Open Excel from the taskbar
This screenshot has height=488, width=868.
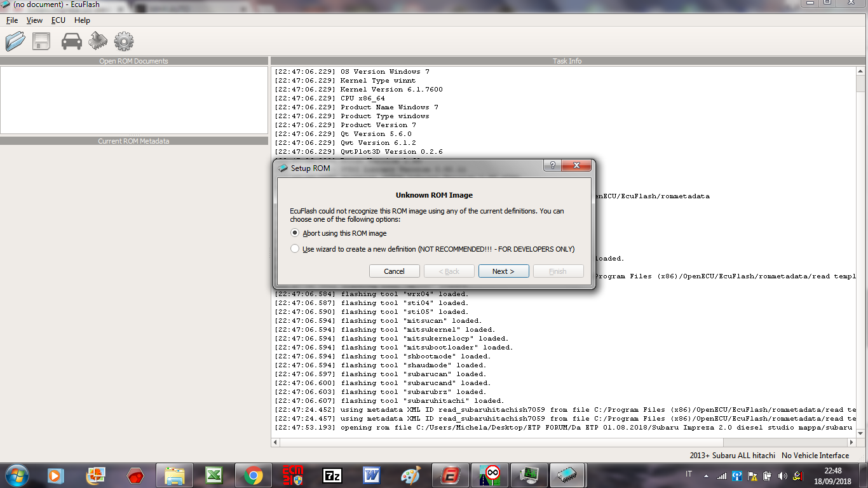click(214, 475)
